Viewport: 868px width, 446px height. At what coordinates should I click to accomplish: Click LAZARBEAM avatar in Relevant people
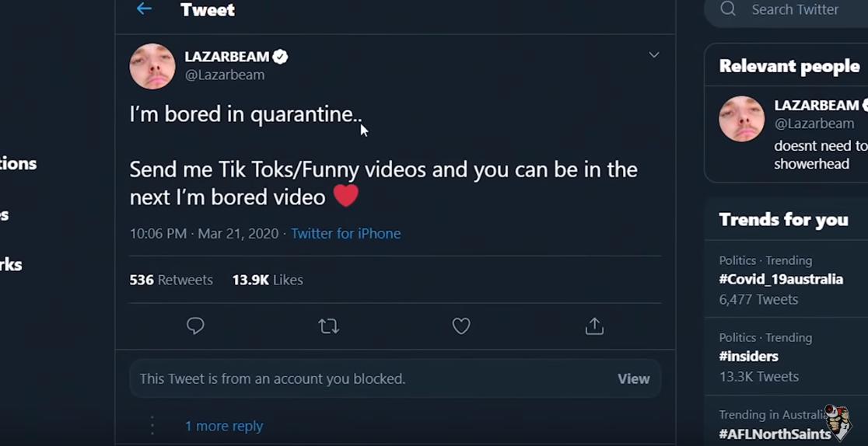[742, 119]
